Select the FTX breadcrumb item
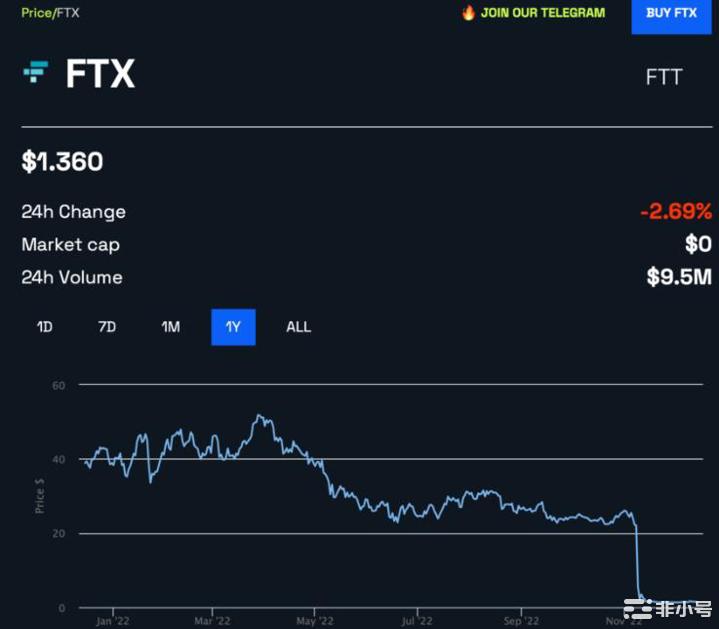 coord(66,13)
